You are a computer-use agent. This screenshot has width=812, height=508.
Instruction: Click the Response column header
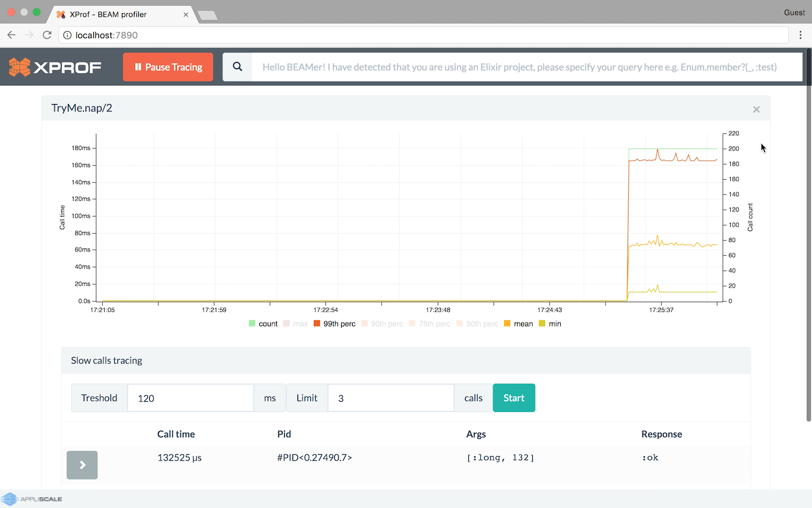tap(662, 434)
